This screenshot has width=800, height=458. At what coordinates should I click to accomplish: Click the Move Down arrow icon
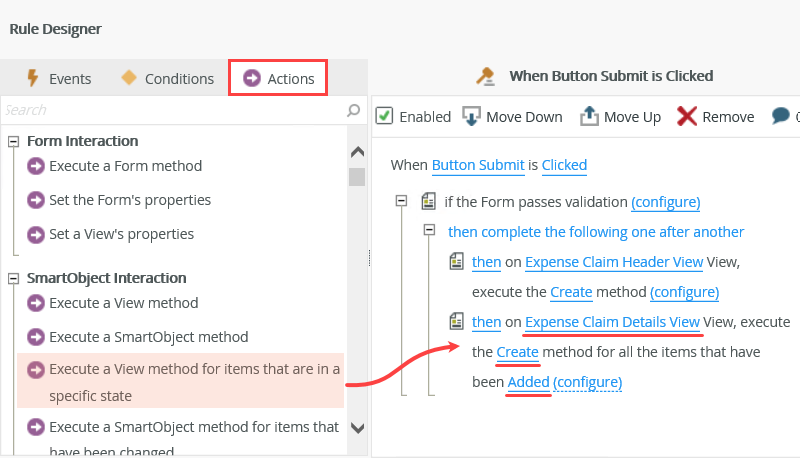[472, 116]
